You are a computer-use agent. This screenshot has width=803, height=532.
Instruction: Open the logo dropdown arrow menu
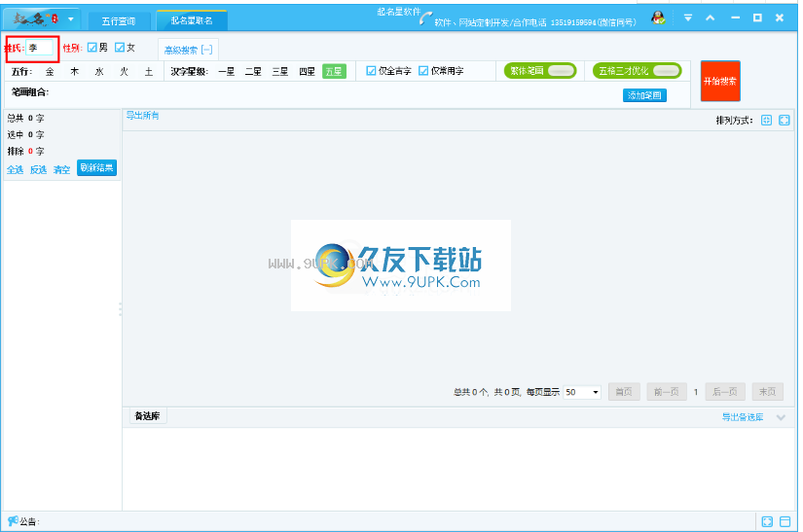pyautogui.click(x=71, y=19)
